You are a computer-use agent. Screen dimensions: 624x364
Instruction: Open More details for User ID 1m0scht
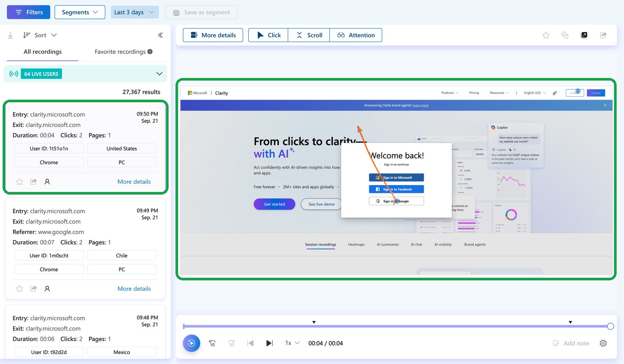tap(134, 289)
